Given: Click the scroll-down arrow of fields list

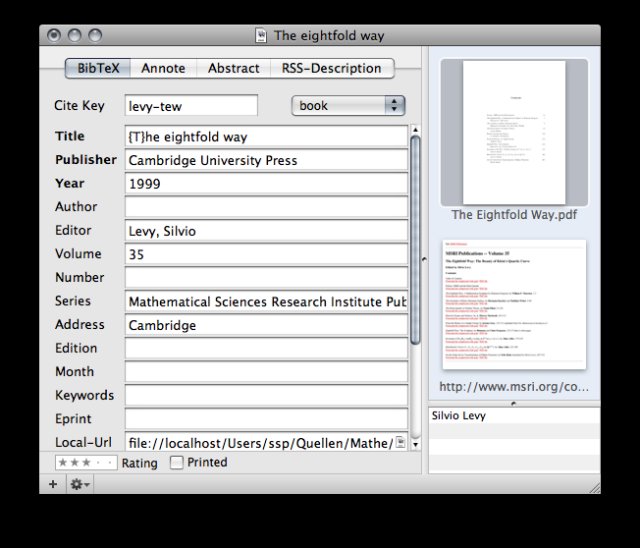Looking at the screenshot, I should (x=416, y=445).
